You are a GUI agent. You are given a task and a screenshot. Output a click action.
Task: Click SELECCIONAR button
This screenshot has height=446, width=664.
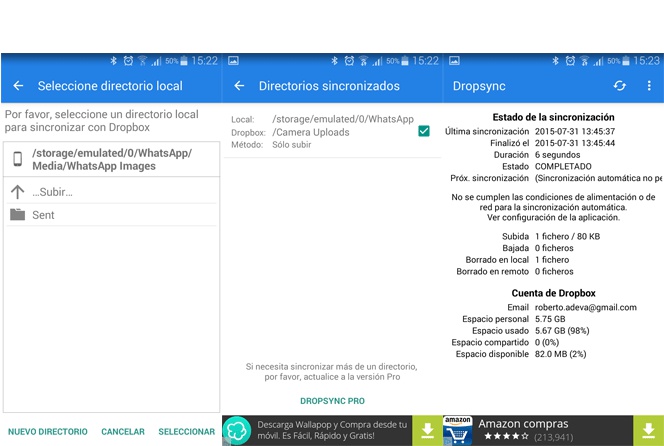tap(187, 432)
